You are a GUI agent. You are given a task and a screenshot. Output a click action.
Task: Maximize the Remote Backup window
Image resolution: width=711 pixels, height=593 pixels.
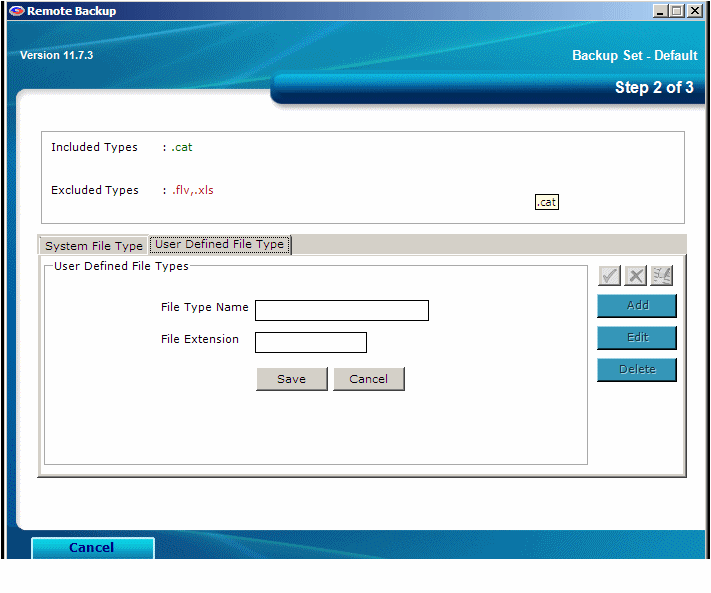677,11
